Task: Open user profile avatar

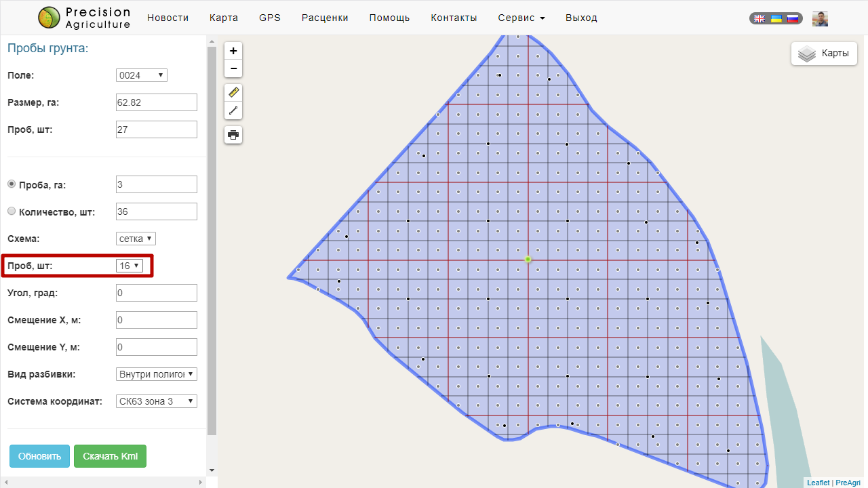Action: point(820,19)
